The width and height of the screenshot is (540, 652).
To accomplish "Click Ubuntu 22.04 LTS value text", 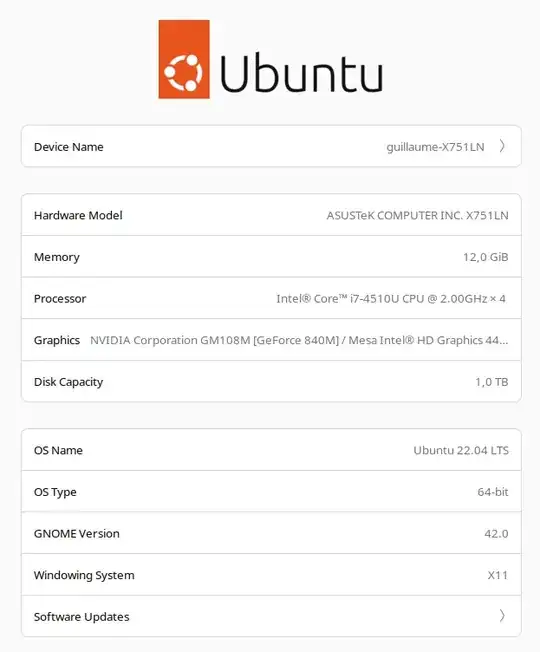I will point(461,450).
